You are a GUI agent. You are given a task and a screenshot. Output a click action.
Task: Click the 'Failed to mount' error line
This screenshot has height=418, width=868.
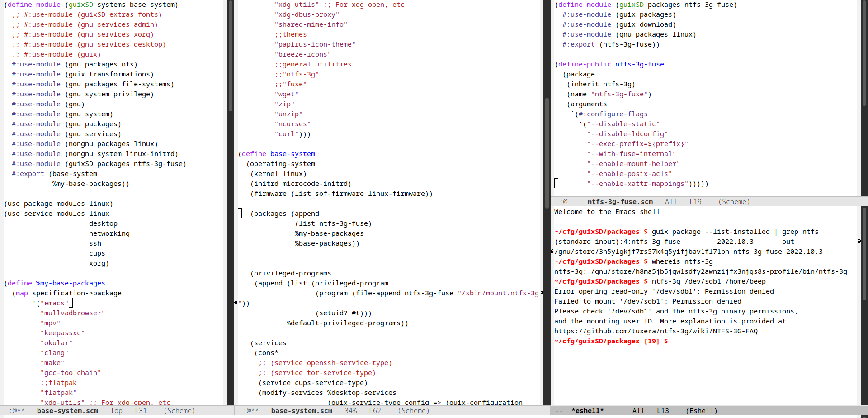[648, 301]
